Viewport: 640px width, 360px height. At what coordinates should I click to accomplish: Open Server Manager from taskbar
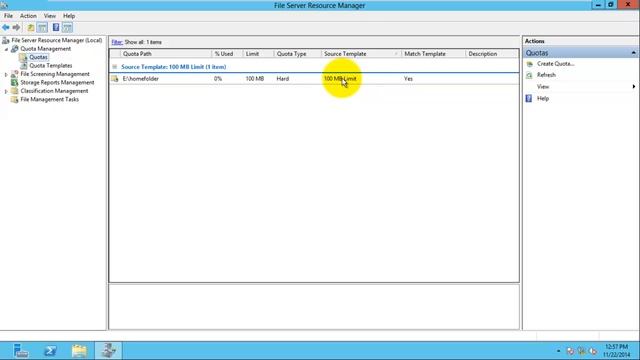pos(20,351)
